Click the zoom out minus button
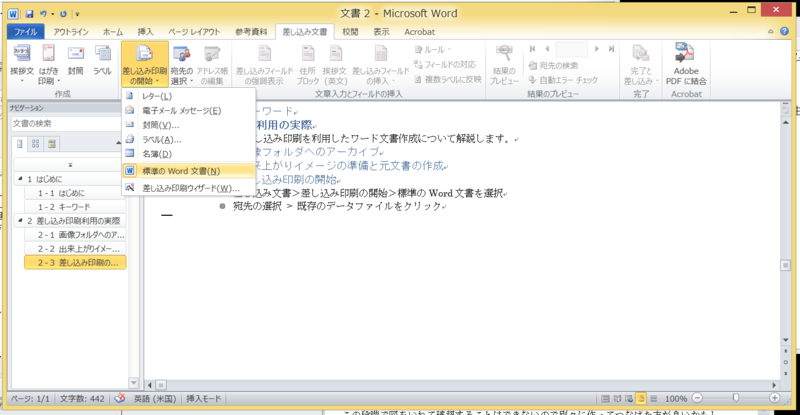The width and height of the screenshot is (800, 415). pos(697,398)
